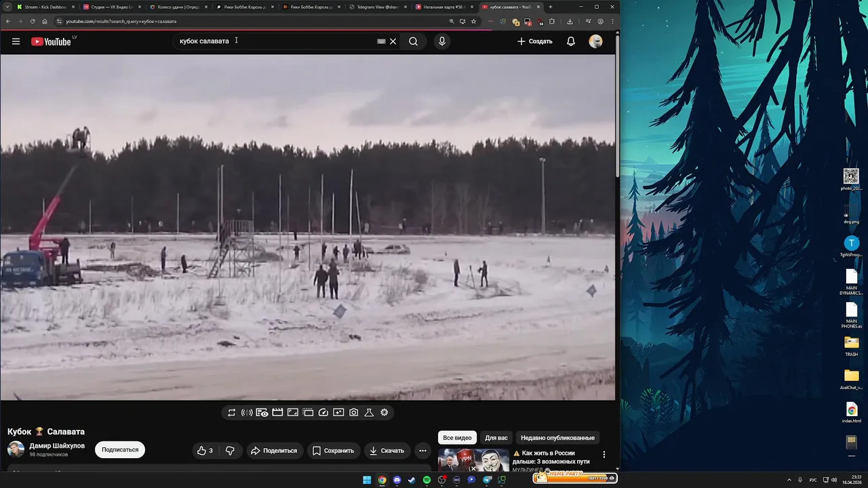
Task: Select the Все видео filter chip
Action: 457,438
